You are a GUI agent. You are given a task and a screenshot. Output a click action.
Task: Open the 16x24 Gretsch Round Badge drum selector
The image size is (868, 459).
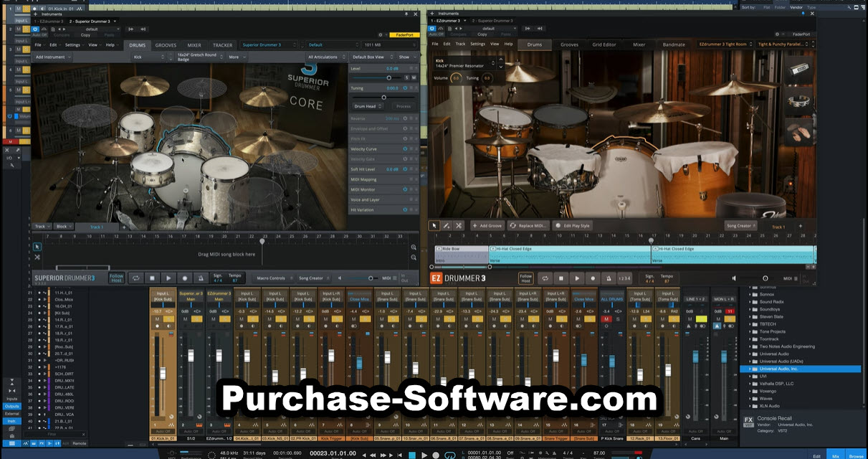tap(196, 57)
